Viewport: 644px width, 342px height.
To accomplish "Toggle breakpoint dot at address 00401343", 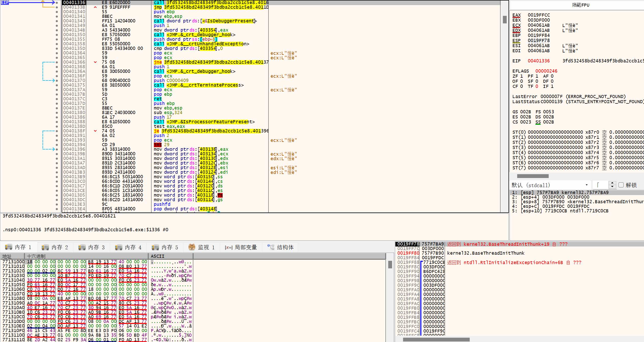I will coord(57,21).
